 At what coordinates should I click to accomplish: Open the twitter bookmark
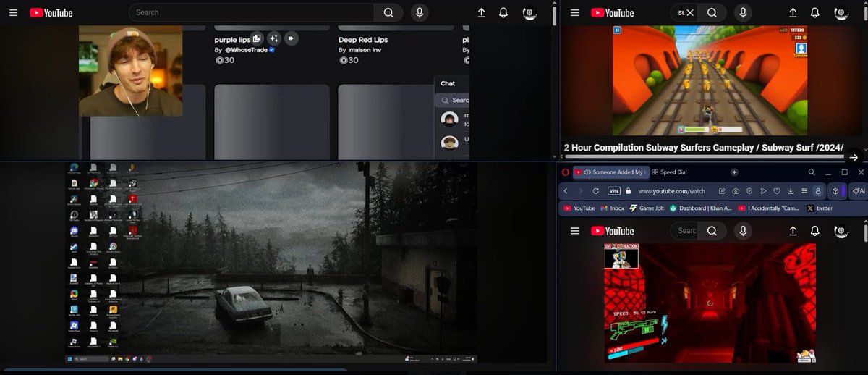point(820,208)
